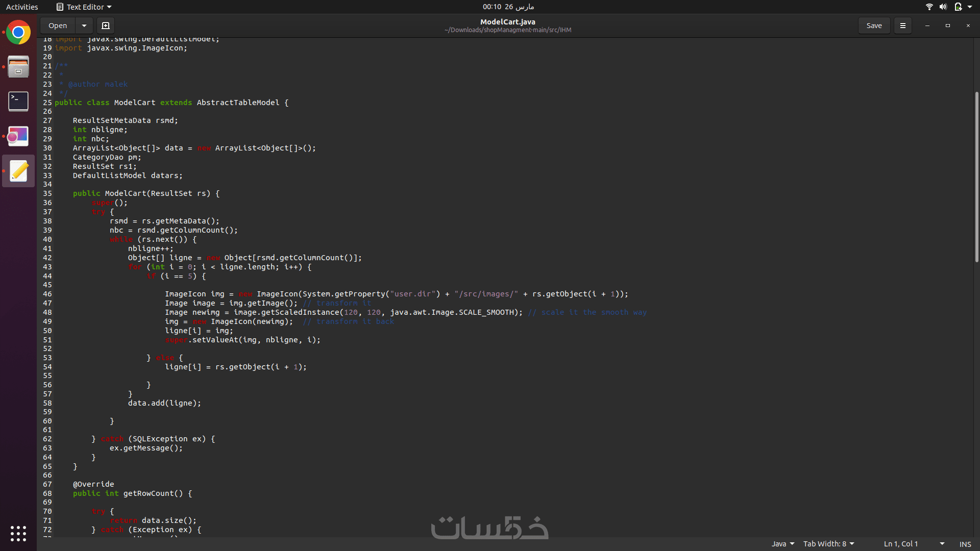This screenshot has height=551, width=980.
Task: Open Terminal from the dock
Action: pyautogui.click(x=18, y=102)
